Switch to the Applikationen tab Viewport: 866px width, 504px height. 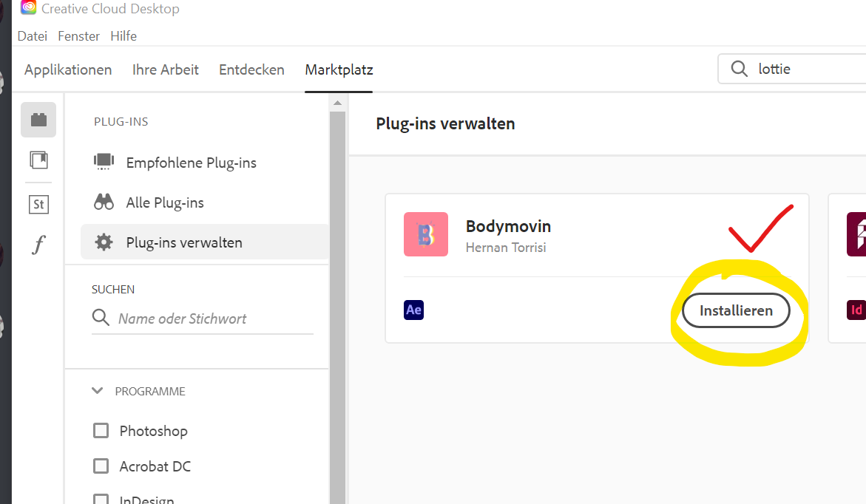tap(67, 69)
